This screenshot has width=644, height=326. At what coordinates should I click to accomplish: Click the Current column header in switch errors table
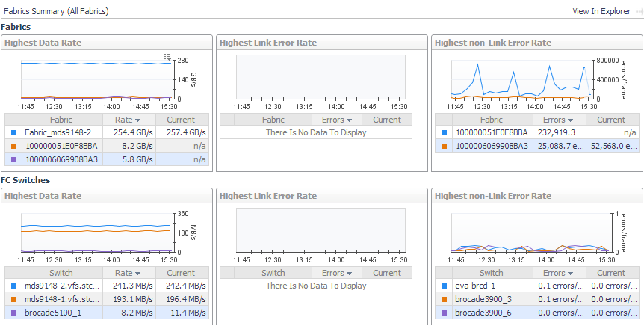(611, 273)
